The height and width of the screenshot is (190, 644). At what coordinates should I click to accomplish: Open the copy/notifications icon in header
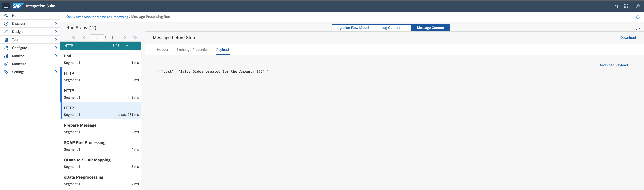(x=616, y=6)
